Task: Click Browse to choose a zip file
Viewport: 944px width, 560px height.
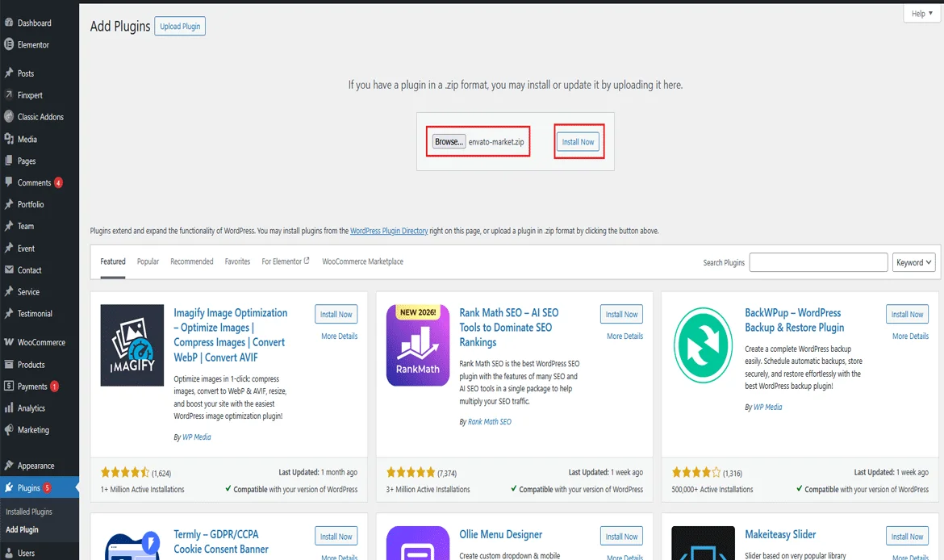Action: coord(449,141)
